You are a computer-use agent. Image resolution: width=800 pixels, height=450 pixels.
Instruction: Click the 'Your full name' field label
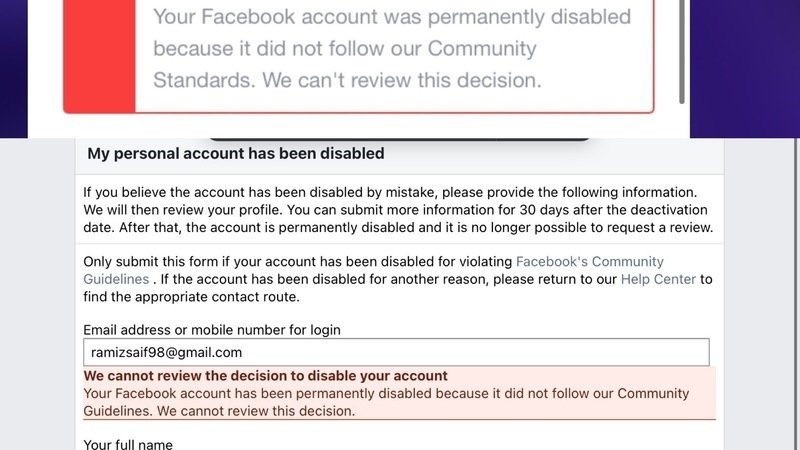click(128, 444)
